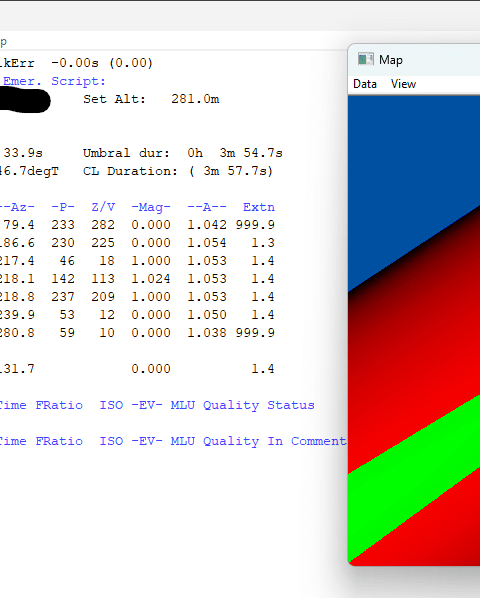Click the "Umbral dur:" label

click(x=126, y=153)
